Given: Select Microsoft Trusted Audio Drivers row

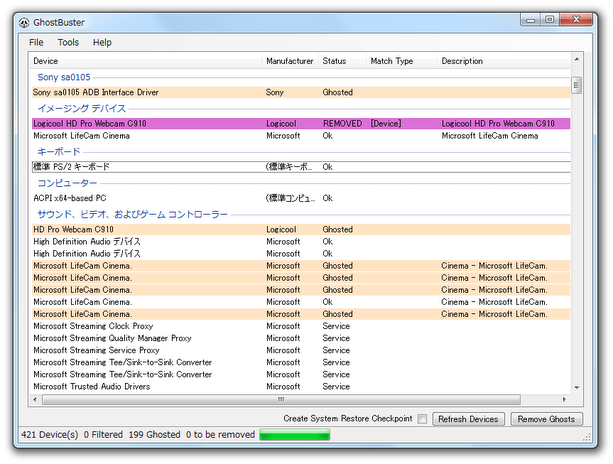Looking at the screenshot, I should tap(301, 387).
